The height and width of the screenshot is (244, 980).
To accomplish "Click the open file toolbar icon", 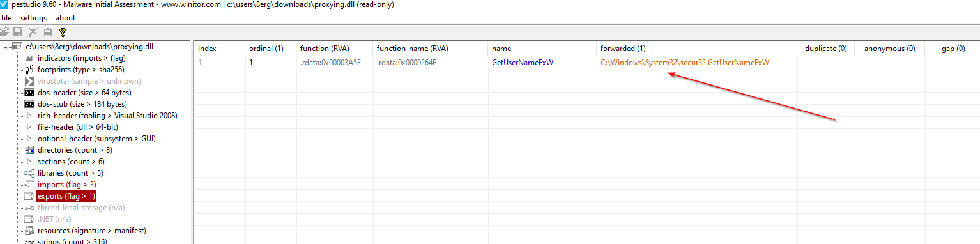I will [x=5, y=32].
